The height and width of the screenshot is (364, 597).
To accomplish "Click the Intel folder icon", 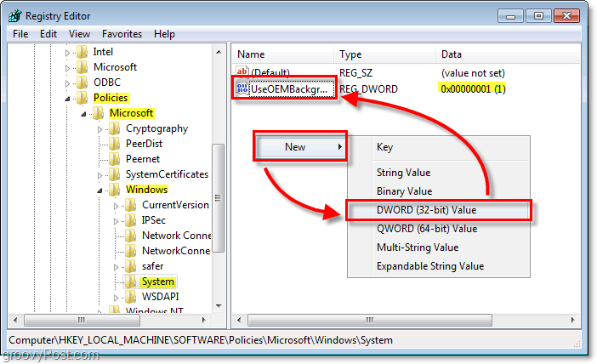I will [82, 52].
